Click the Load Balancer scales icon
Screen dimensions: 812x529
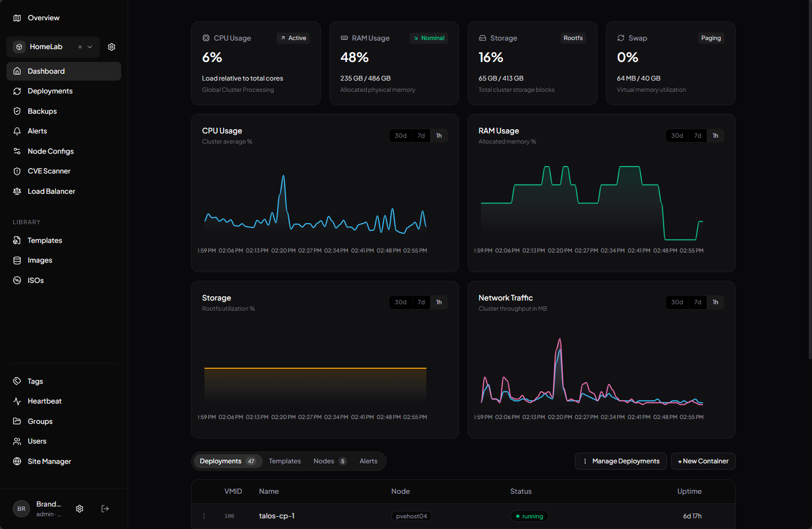pos(17,191)
